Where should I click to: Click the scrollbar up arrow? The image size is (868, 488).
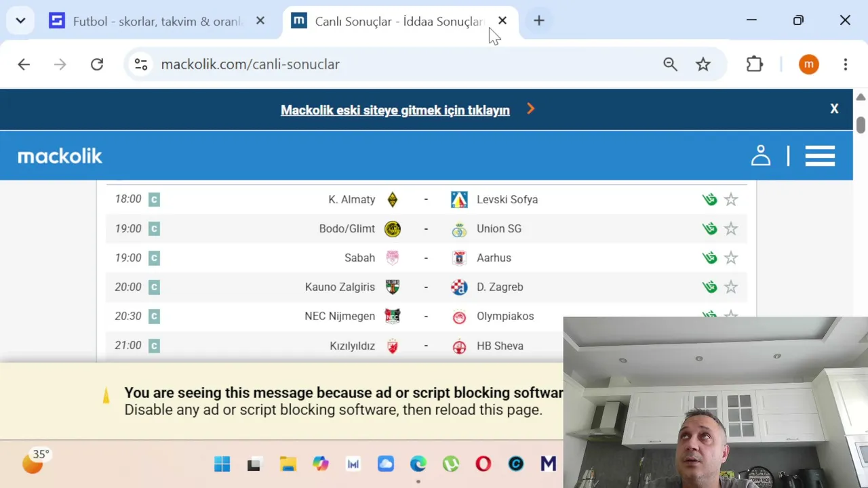pyautogui.click(x=861, y=97)
